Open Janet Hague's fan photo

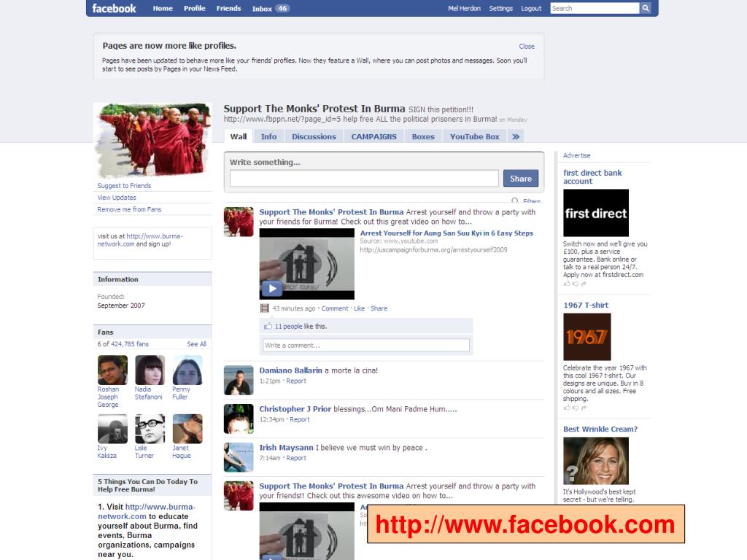click(187, 429)
